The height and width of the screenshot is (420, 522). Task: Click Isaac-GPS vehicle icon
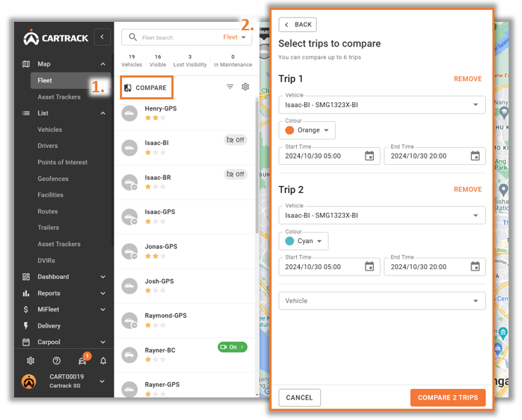click(x=130, y=217)
